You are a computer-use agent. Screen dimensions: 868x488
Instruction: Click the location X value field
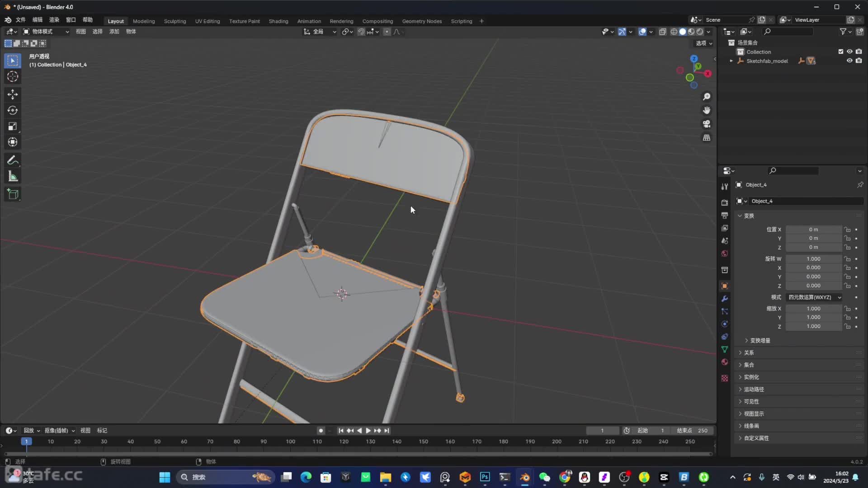(814, 230)
